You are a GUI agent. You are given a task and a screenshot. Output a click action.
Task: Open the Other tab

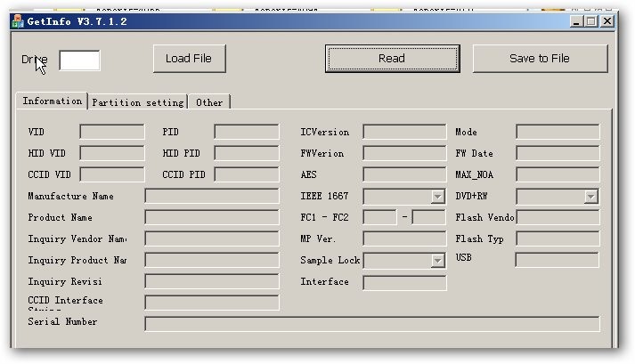tap(209, 102)
